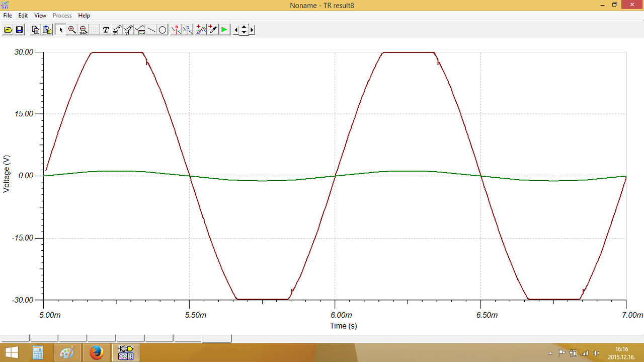Screen dimensions: 644x362
Task: Click the 0.00 voltage axis value
Action: (25, 176)
